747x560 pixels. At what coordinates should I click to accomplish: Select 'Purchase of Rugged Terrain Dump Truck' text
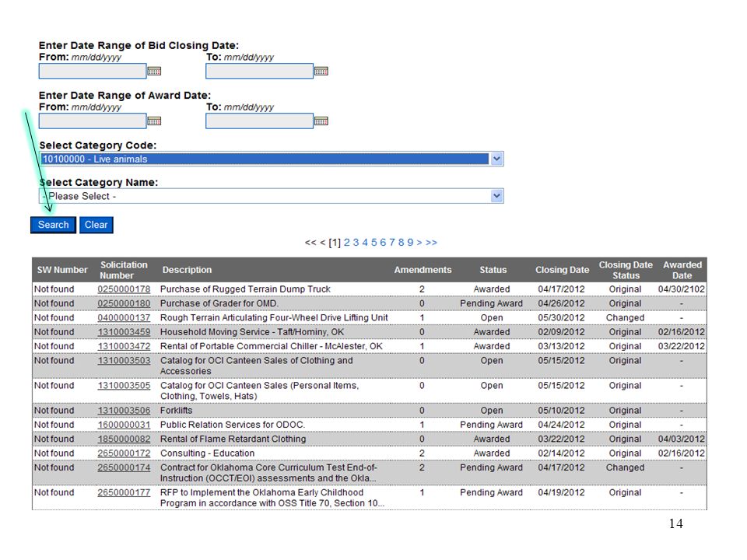click(245, 289)
